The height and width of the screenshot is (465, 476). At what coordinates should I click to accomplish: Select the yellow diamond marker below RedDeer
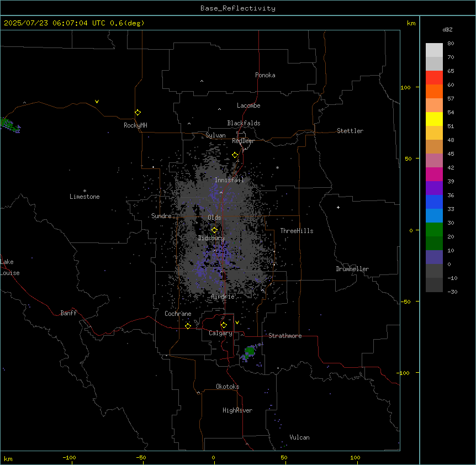pyautogui.click(x=235, y=155)
